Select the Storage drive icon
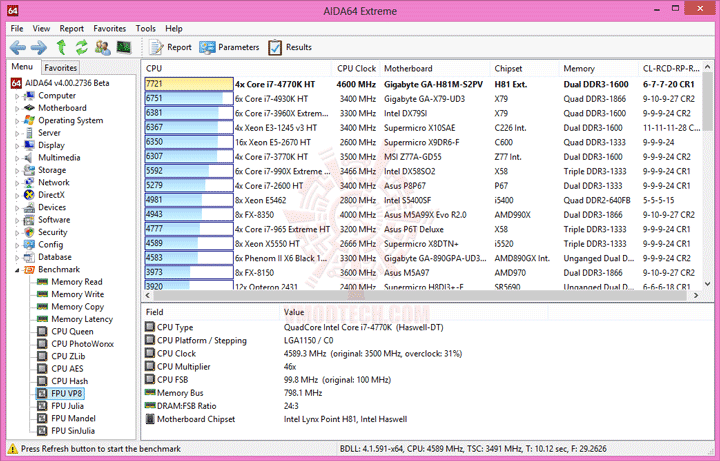Image resolution: width=720 pixels, height=461 pixels. [x=29, y=170]
